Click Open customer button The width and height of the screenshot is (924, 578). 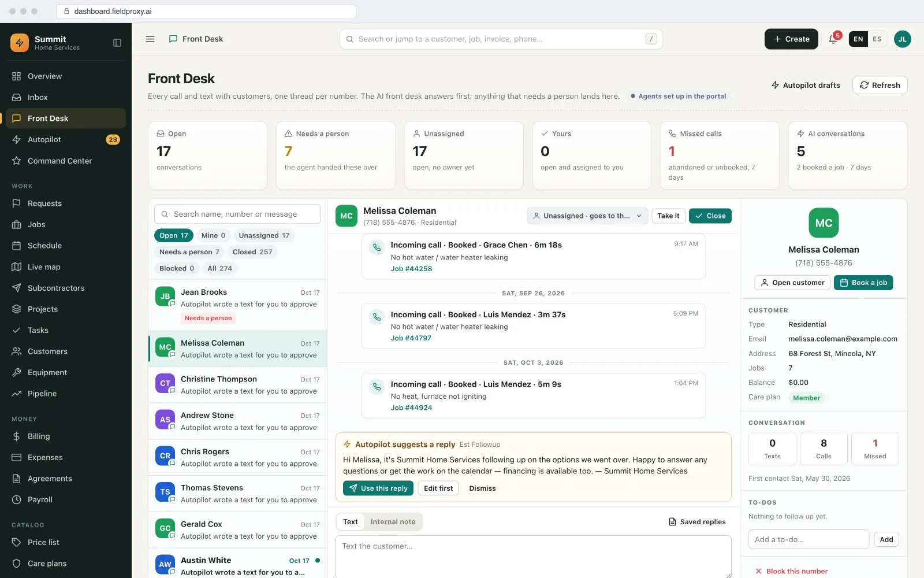tap(792, 283)
